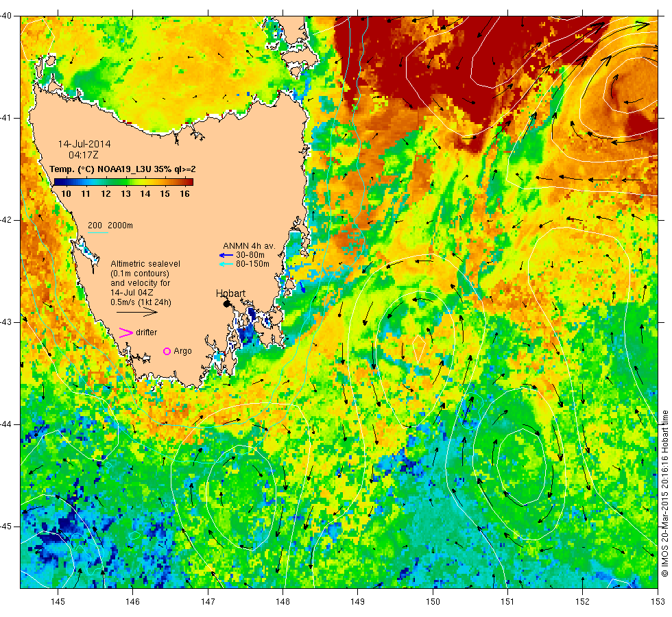Image resolution: width=672 pixels, height=617 pixels.
Task: Click longitude axis label 151
Action: point(507,602)
